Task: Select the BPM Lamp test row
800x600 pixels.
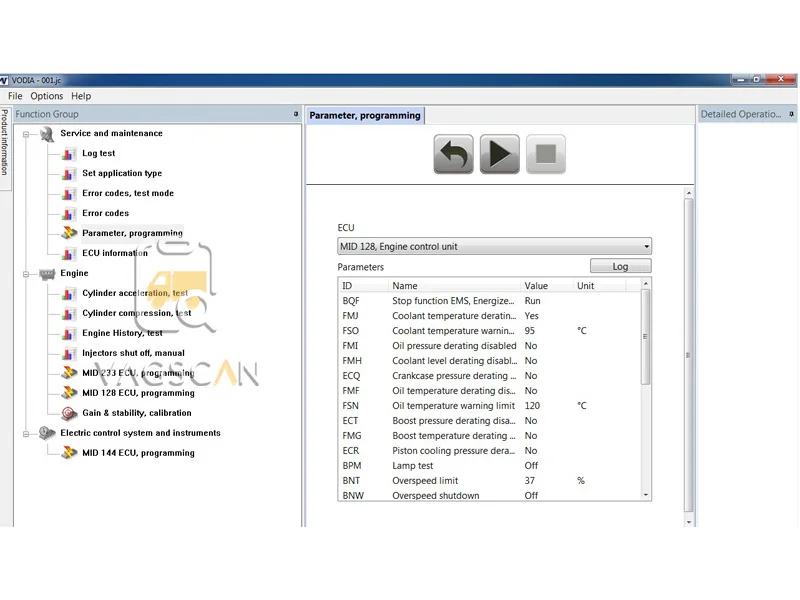Action: [x=490, y=465]
